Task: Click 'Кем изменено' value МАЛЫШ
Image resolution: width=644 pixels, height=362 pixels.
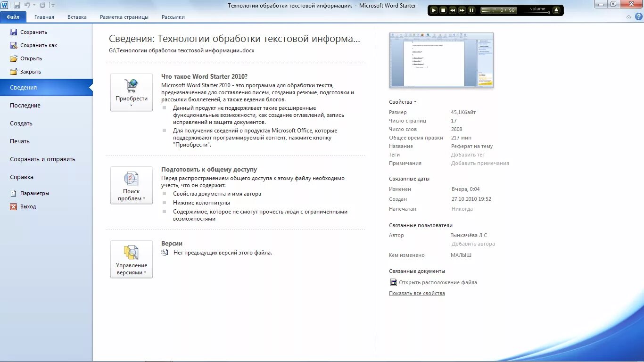Action: tap(461, 255)
